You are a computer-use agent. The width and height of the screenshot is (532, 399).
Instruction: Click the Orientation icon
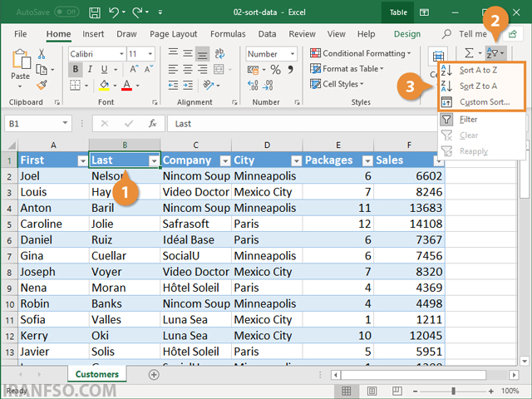click(x=208, y=85)
